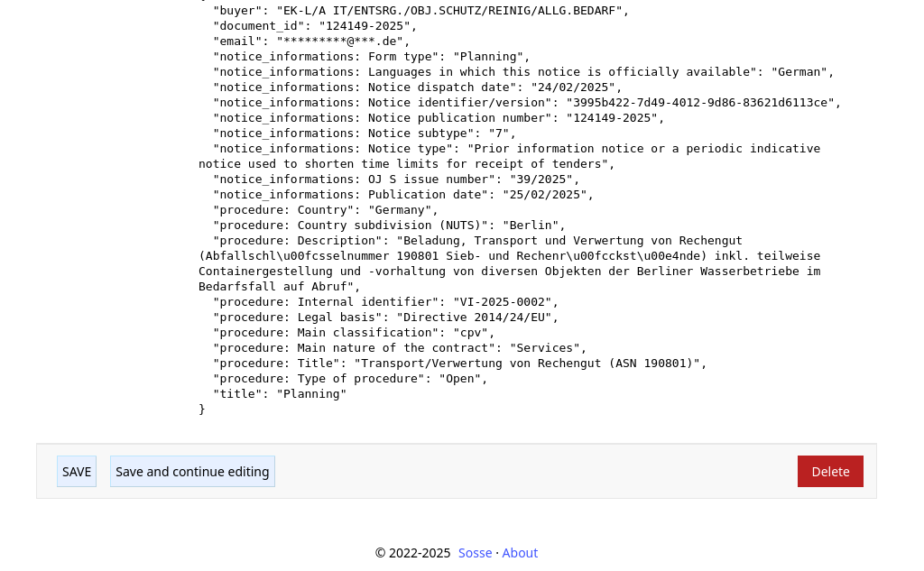The height and width of the screenshot is (571, 924).
Task: Click the Notice identifier/version UUID line
Action: coord(527,103)
